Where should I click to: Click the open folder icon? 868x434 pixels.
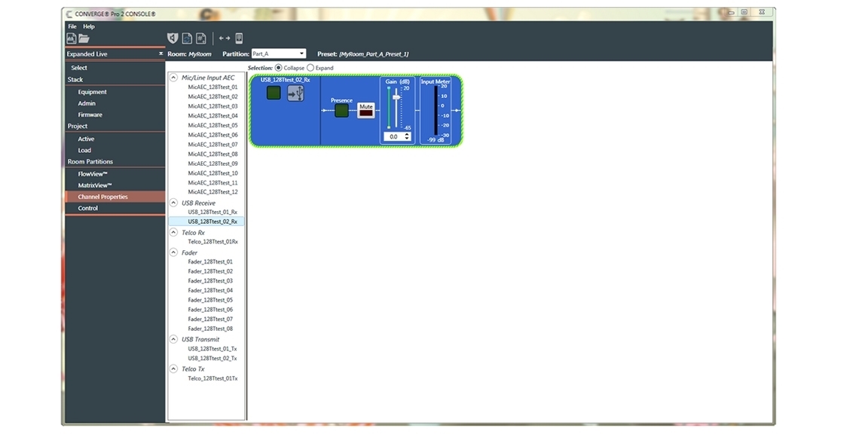tap(84, 38)
